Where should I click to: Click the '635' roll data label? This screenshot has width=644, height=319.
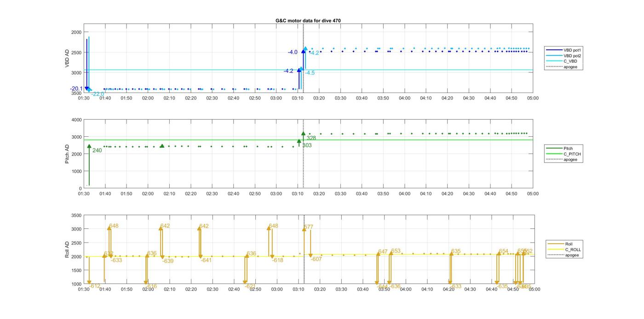tap(456, 251)
